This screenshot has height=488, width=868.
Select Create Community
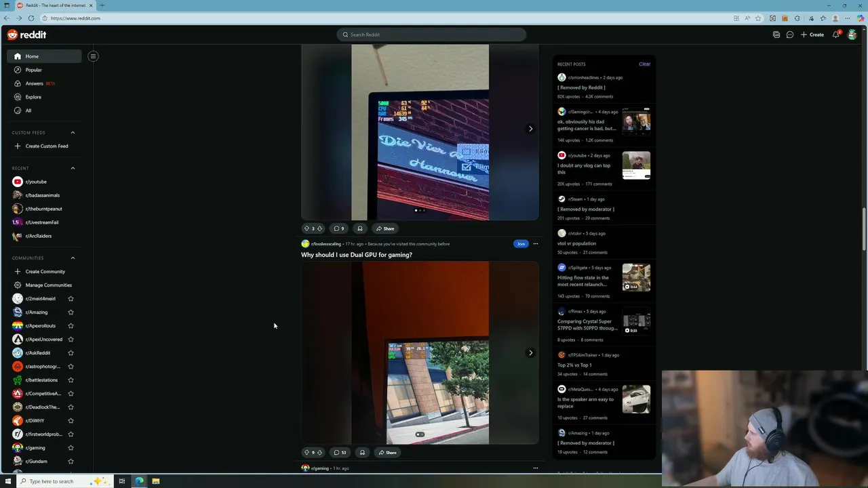click(x=45, y=272)
